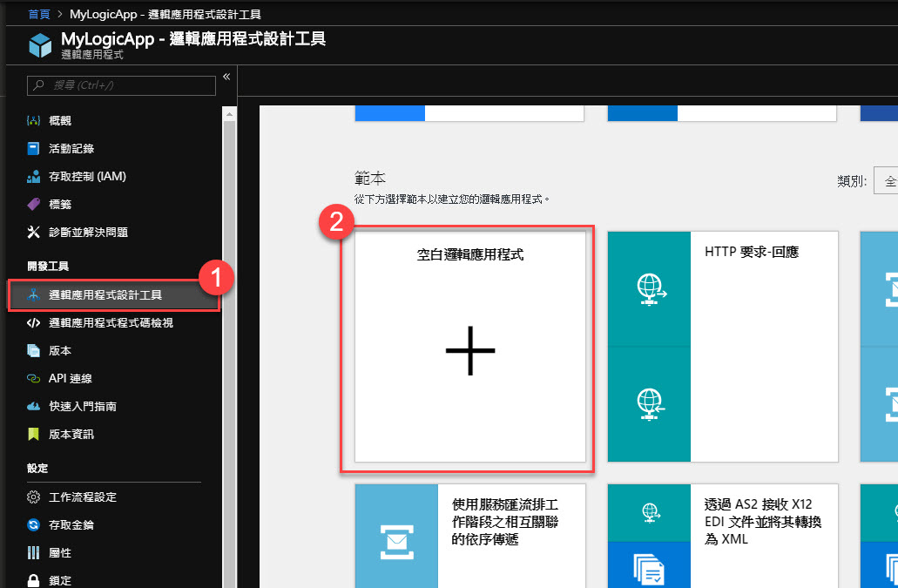Select 屬性 menu text
The image size is (898, 588).
coord(60,553)
